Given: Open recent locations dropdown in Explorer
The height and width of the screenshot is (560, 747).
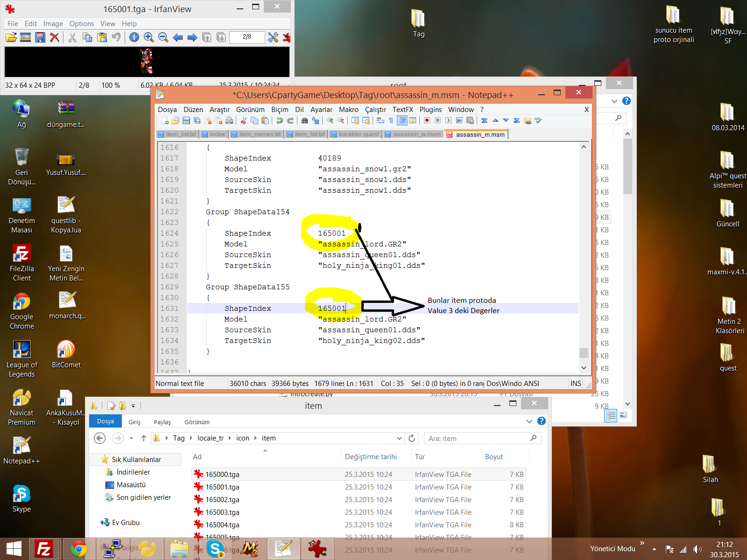Looking at the screenshot, I should pyautogui.click(x=131, y=438).
